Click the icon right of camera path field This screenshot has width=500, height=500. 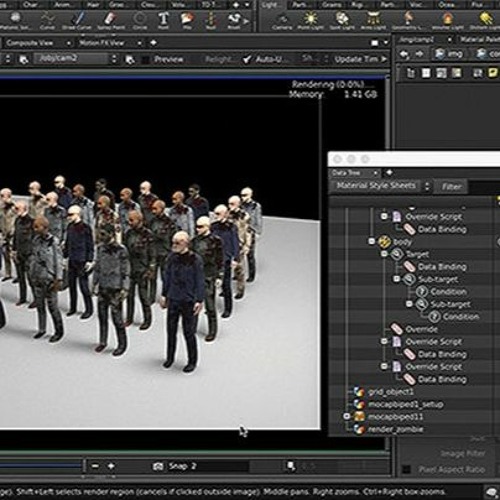click(x=130, y=59)
